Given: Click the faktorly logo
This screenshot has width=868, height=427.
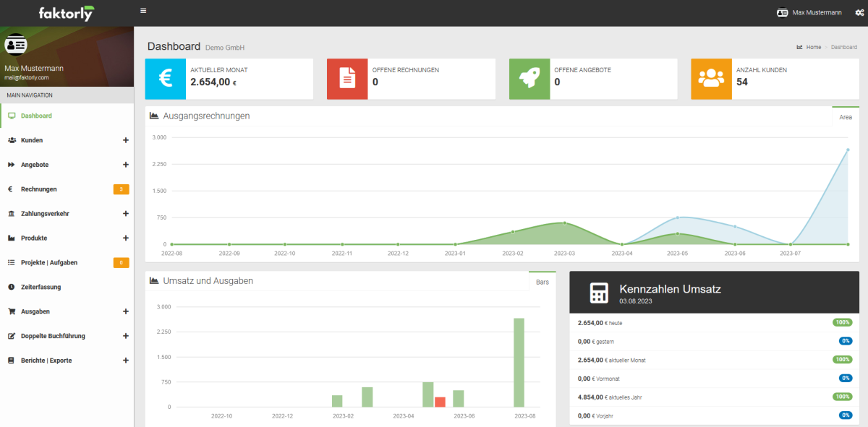Looking at the screenshot, I should pos(67,13).
